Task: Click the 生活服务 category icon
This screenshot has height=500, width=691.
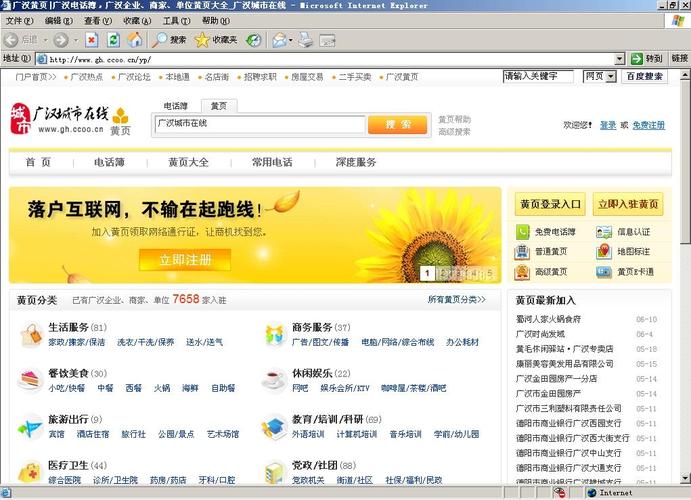Action: 30,334
